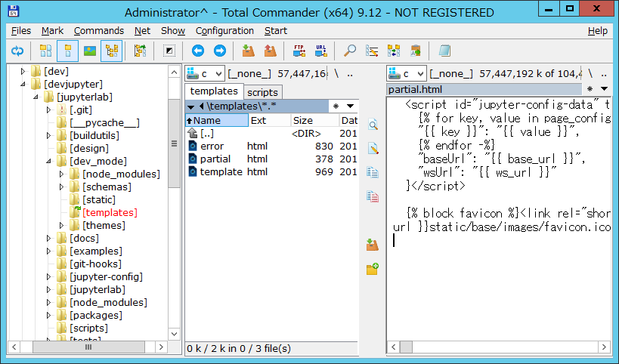Open left panel favorites asterisk button
Image resolution: width=619 pixels, height=364 pixels.
(x=336, y=106)
